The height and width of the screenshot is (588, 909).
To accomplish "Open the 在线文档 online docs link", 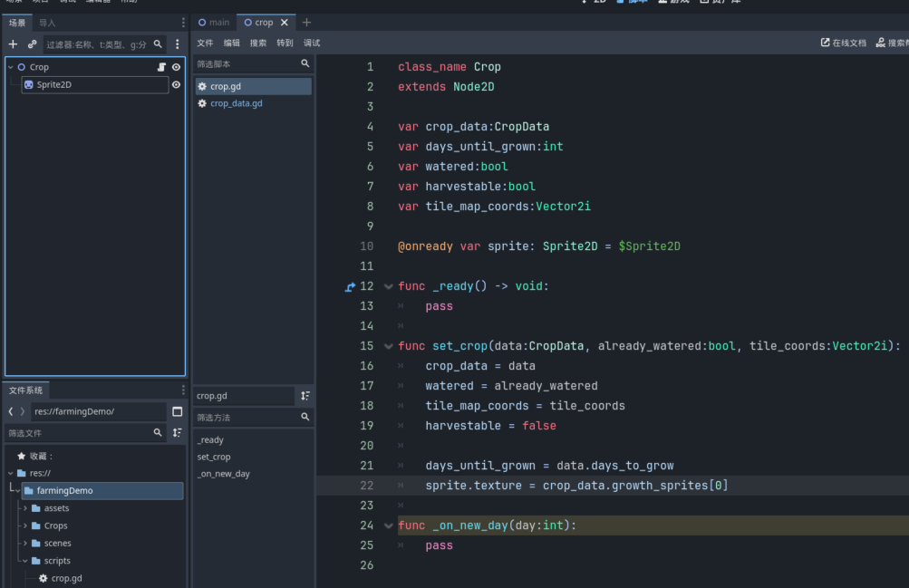I will tap(843, 43).
